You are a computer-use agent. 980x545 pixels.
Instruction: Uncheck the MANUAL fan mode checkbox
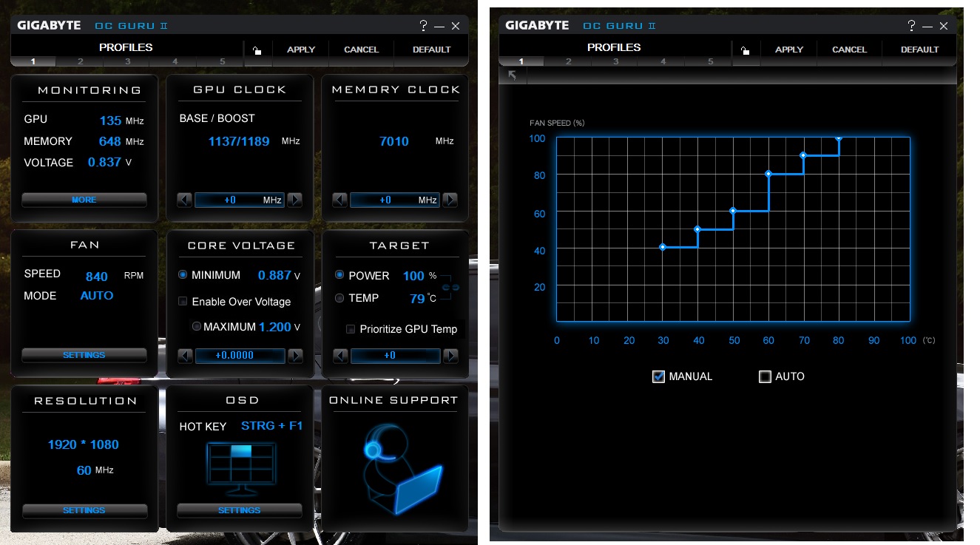click(659, 376)
